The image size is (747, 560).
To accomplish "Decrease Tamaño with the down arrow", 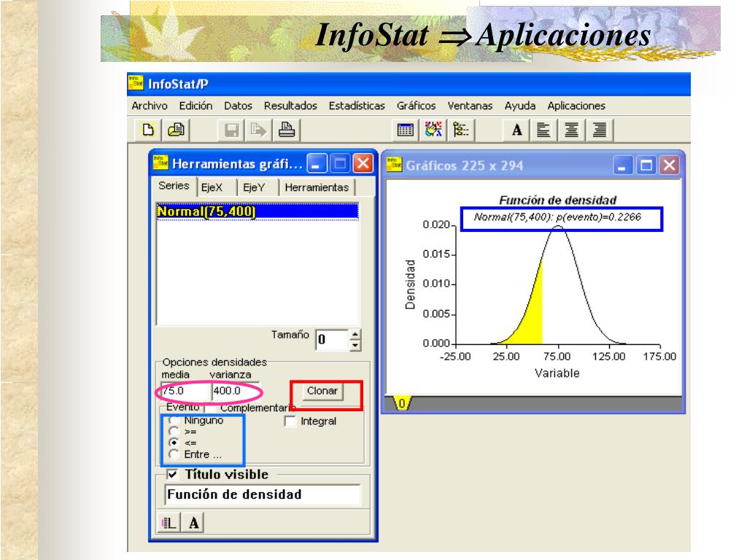I will [x=355, y=345].
